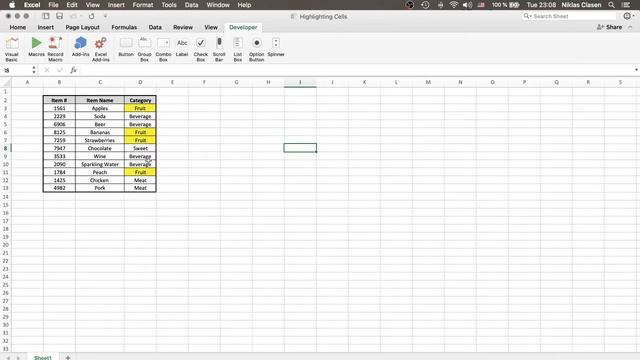Select the cell containing Strawberries

coord(100,140)
